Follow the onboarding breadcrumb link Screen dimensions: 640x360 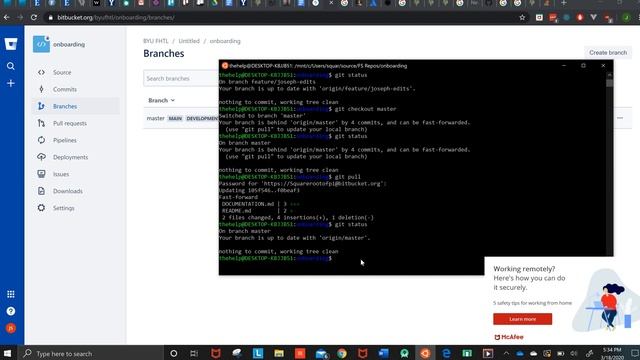(225, 41)
